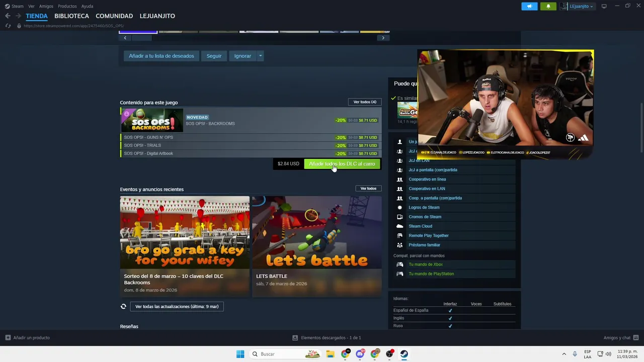Click the page reload icon beside the URL
This screenshot has height=362, width=644.
click(x=8, y=26)
